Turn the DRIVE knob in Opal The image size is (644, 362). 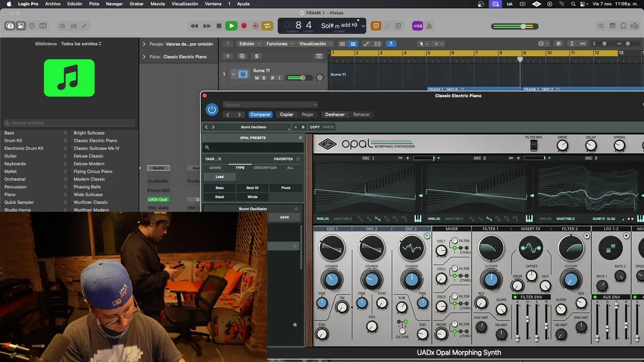coord(562,145)
